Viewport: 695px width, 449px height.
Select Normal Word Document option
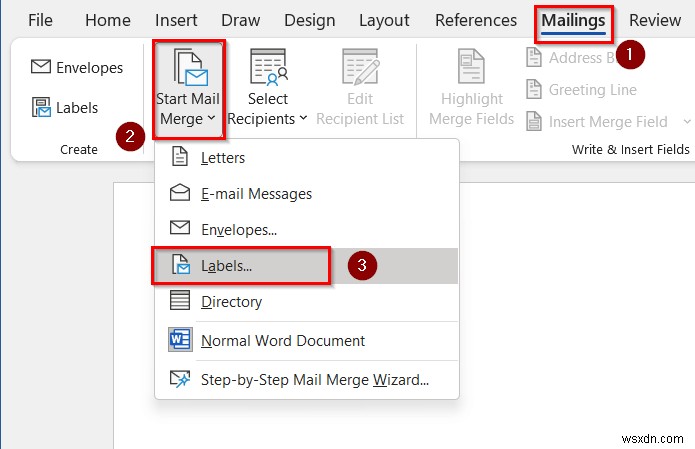tap(306, 340)
